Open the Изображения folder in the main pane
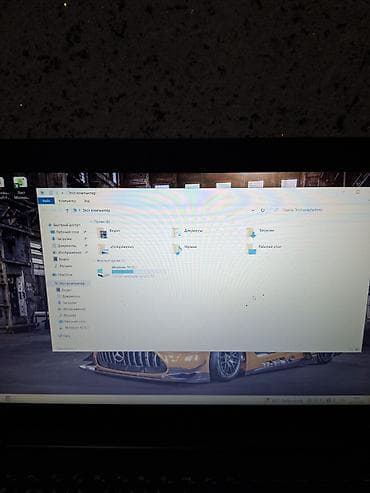 [116, 248]
